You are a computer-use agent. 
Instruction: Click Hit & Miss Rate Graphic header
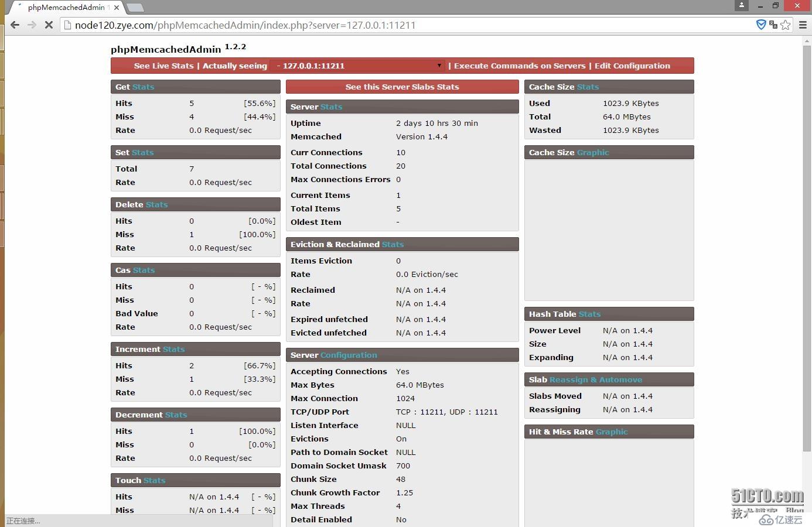pyautogui.click(x=609, y=432)
